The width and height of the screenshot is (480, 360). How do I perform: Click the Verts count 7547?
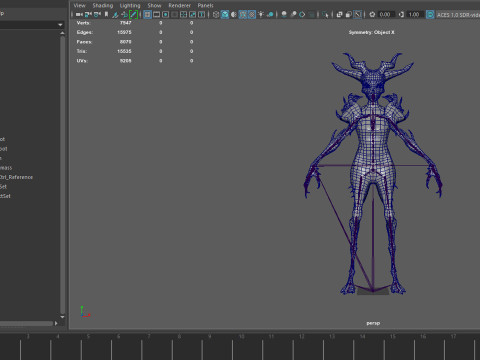tap(126, 23)
